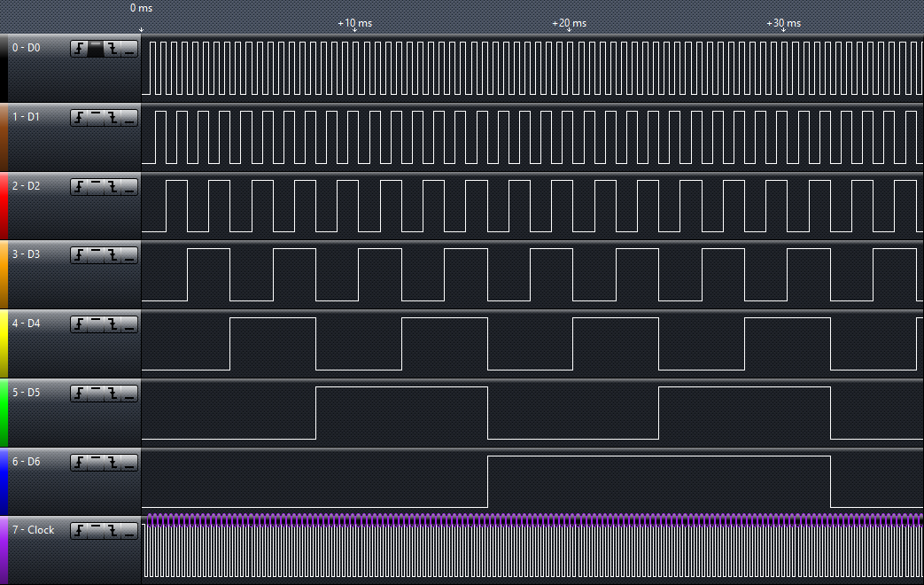This screenshot has width=924, height=585.
Task: Click the green color bar of channel D5
Action: point(4,413)
